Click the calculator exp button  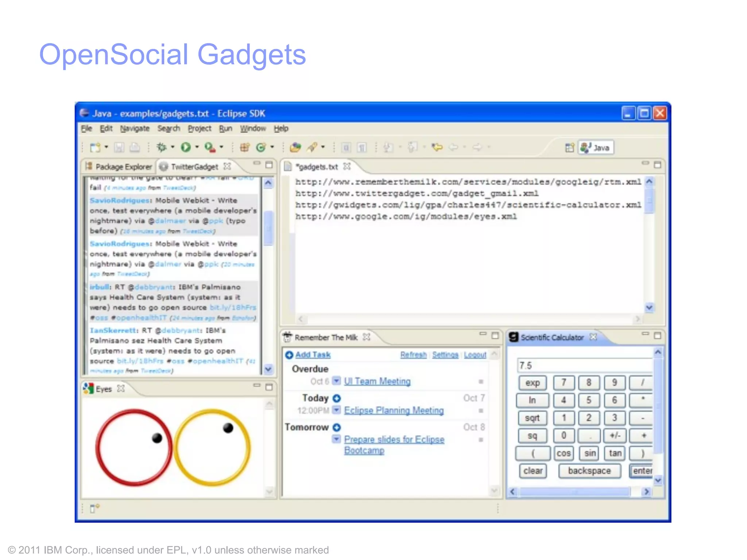[533, 382]
